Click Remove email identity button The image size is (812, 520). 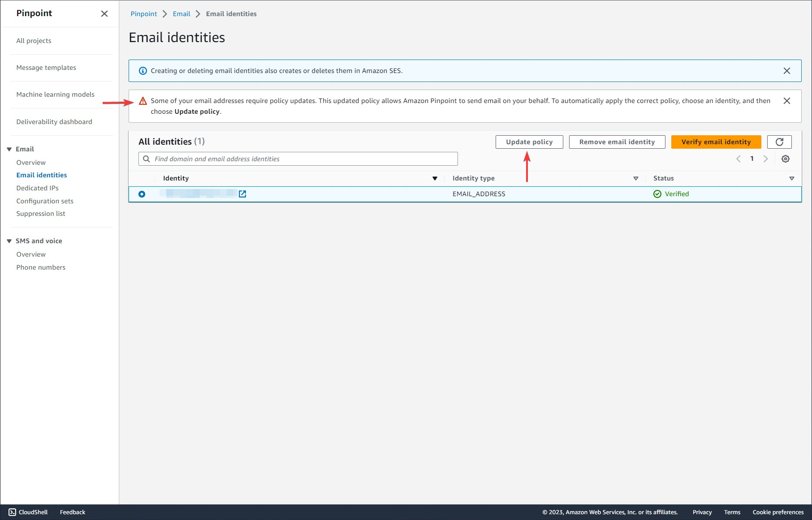coord(617,142)
